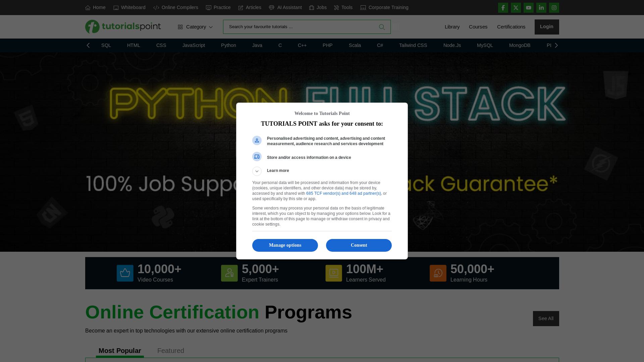The width and height of the screenshot is (644, 362).
Task: Open the MySQL tutorial
Action: [485, 45]
